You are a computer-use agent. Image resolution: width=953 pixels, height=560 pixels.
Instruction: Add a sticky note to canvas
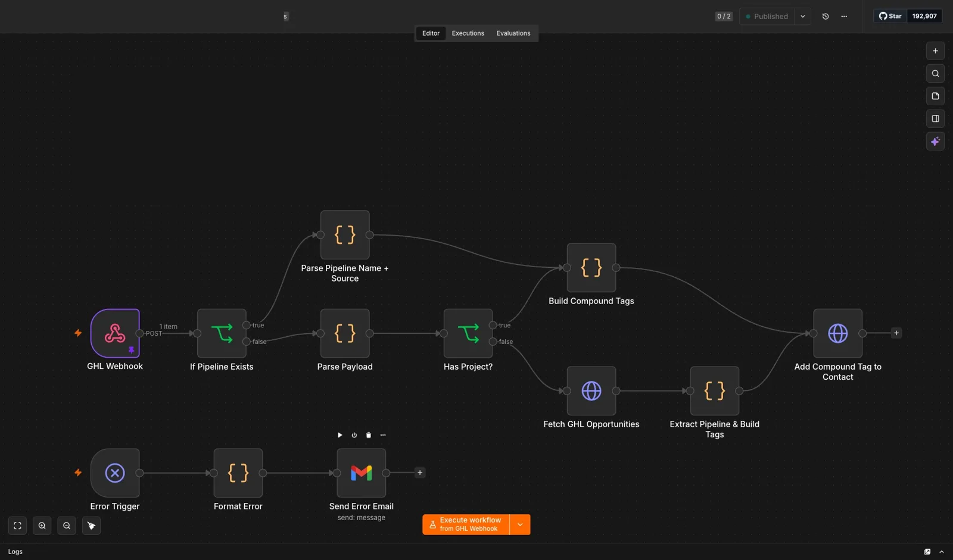click(936, 96)
